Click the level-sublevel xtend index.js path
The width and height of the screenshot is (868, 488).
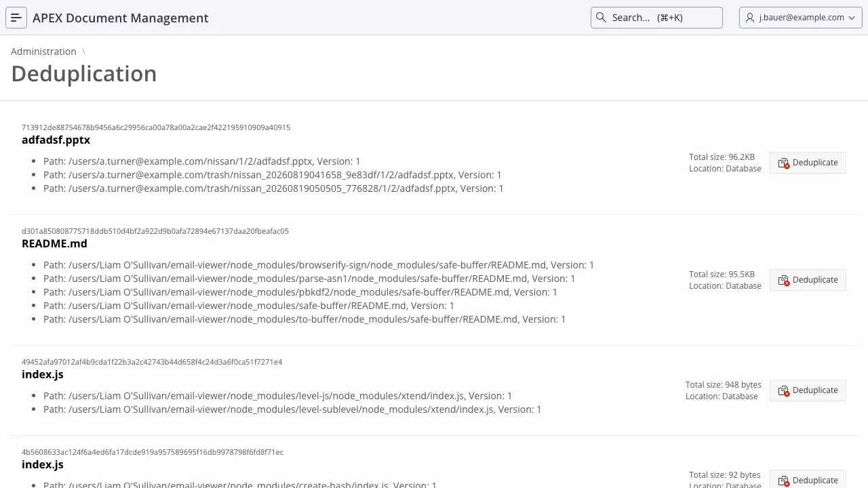(x=292, y=409)
